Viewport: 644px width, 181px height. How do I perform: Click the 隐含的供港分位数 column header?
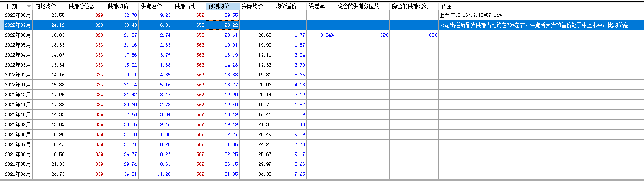[362, 6]
